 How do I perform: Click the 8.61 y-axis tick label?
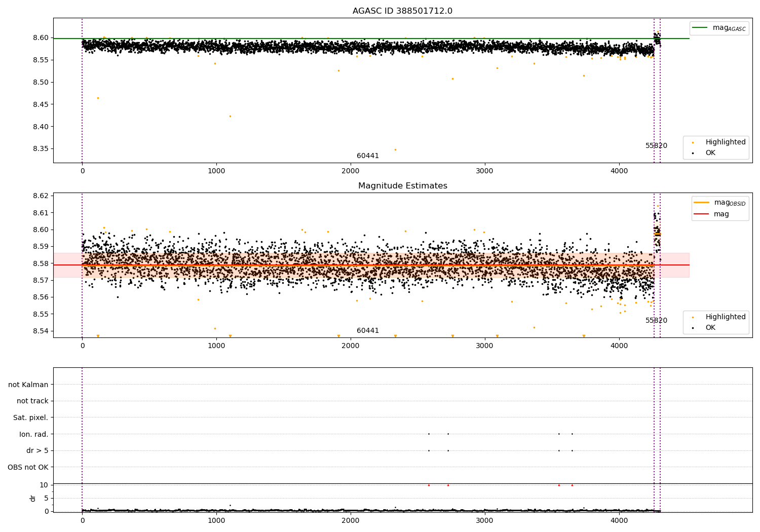click(40, 213)
